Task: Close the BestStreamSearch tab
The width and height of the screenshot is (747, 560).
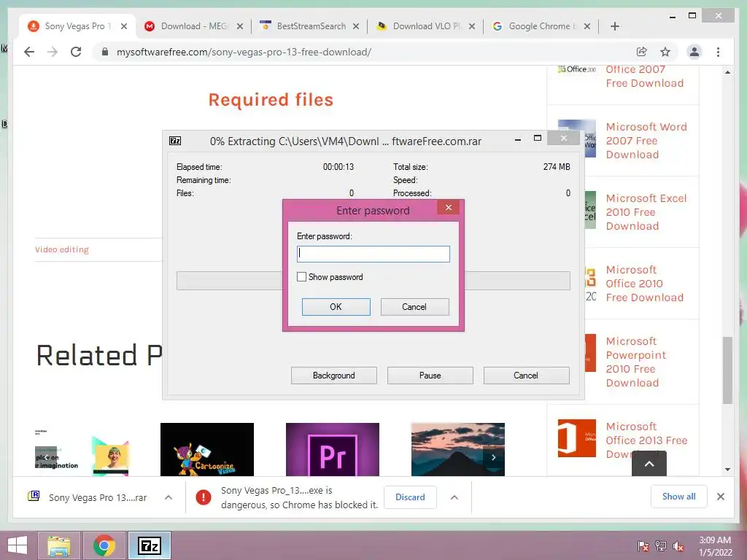Action: point(355,26)
